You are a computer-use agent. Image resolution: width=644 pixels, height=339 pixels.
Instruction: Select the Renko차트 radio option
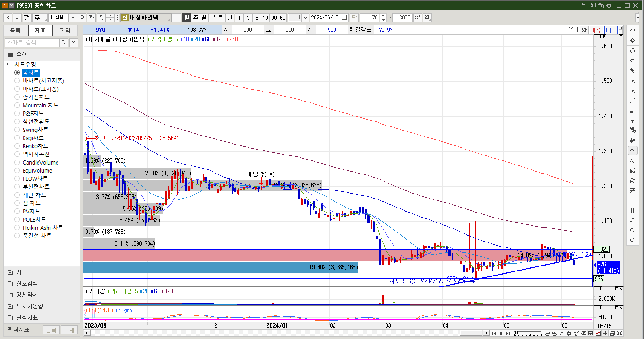pos(18,146)
